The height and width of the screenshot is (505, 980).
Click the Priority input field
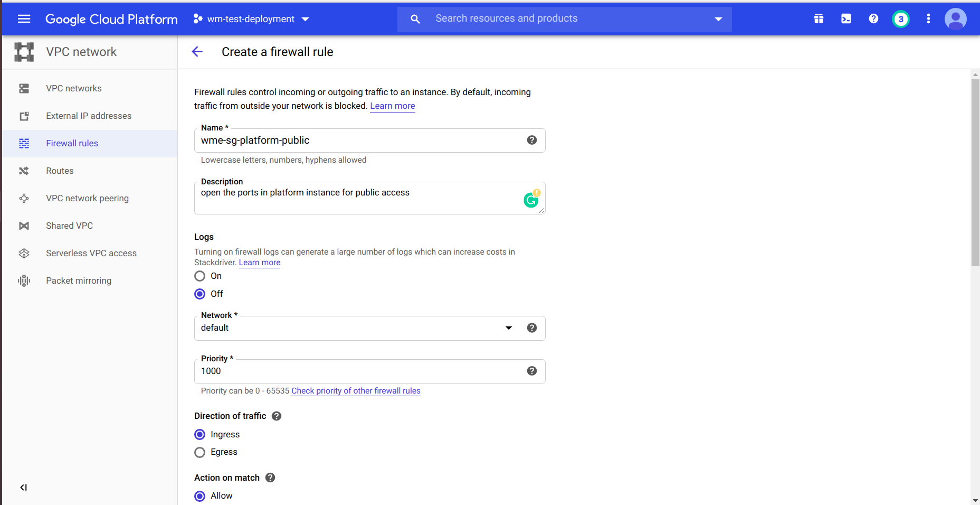359,371
